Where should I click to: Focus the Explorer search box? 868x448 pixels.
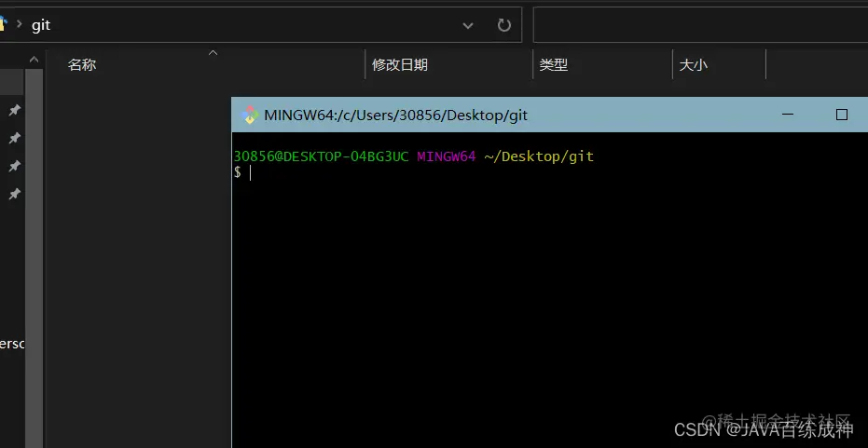pyautogui.click(x=700, y=25)
